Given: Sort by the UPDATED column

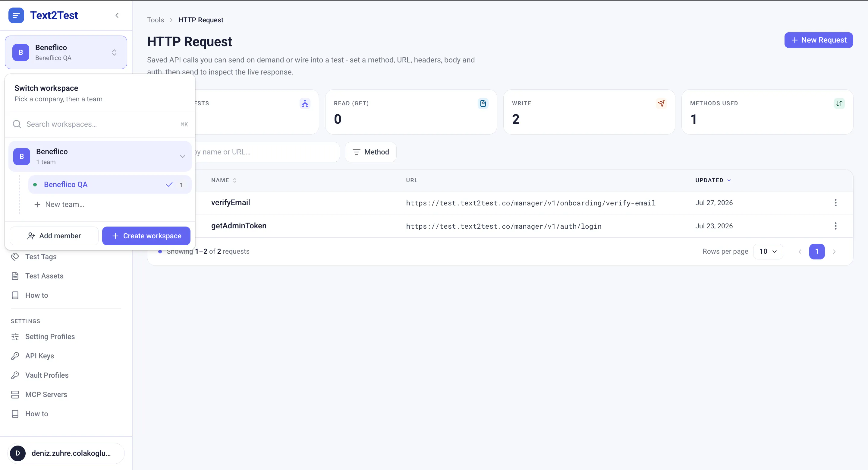Looking at the screenshot, I should pyautogui.click(x=713, y=180).
